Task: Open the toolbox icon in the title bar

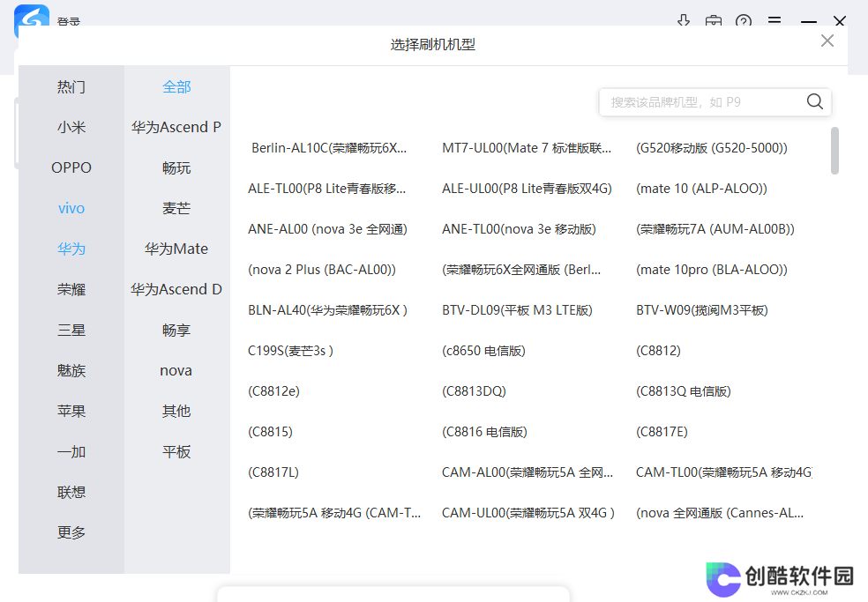Action: (714, 21)
